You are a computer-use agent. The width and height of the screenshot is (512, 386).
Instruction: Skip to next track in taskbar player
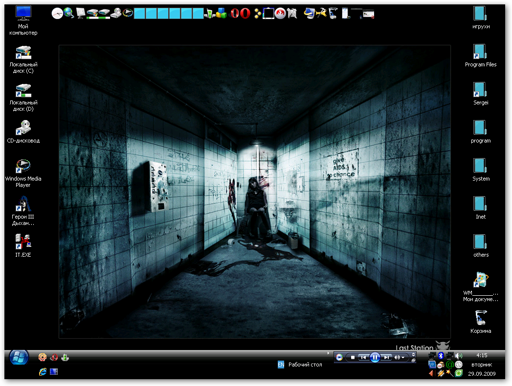pos(386,358)
